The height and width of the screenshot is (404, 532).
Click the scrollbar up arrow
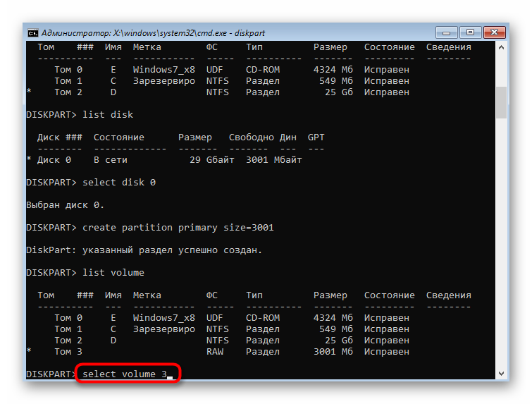pos(501,47)
